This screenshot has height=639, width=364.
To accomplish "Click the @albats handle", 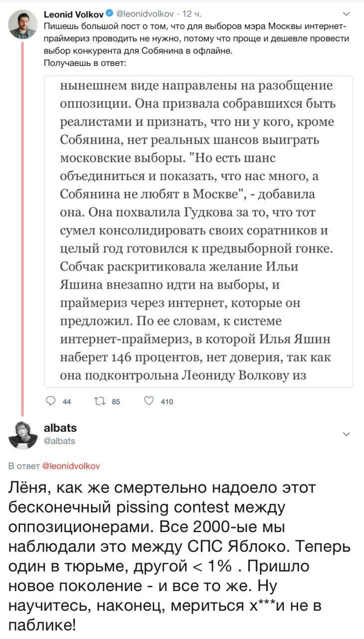I will (60, 440).
